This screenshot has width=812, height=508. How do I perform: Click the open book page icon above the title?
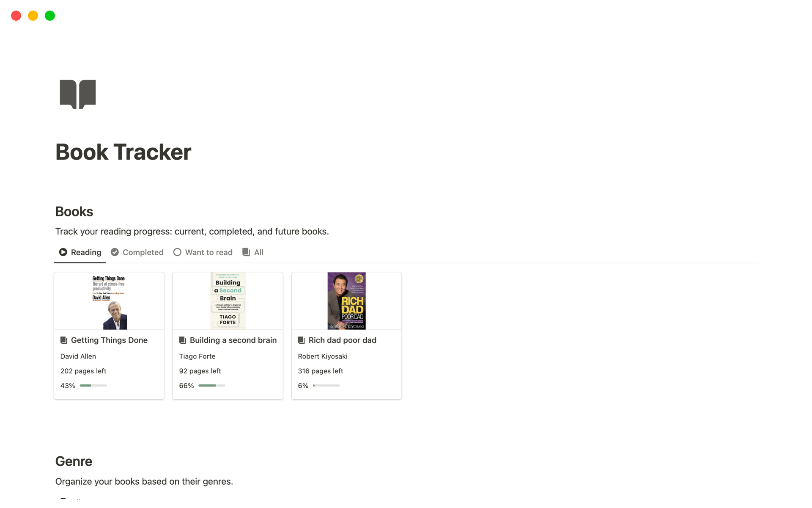(78, 94)
